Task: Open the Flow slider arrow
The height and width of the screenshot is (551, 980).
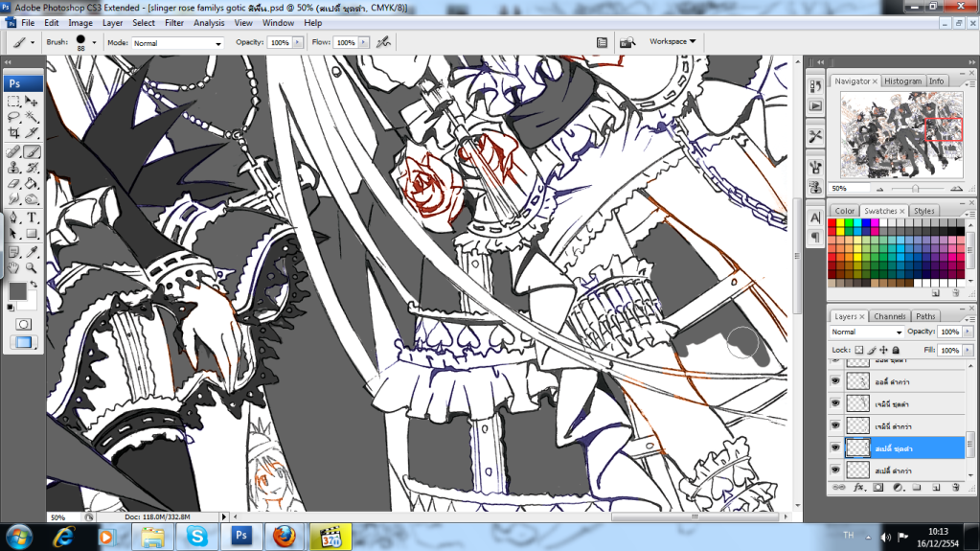Action: coord(364,42)
